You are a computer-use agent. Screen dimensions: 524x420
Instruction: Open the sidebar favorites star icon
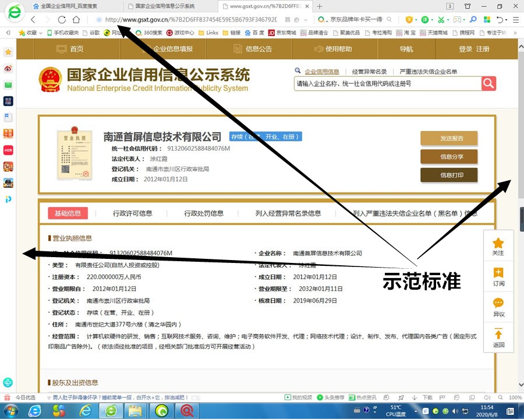(x=8, y=52)
